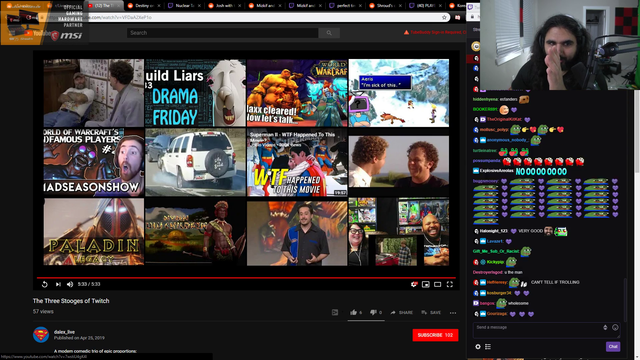Image resolution: width=640 pixels, height=360 pixels.
Task: Dislike the video with thumbs down
Action: pyautogui.click(x=376, y=312)
